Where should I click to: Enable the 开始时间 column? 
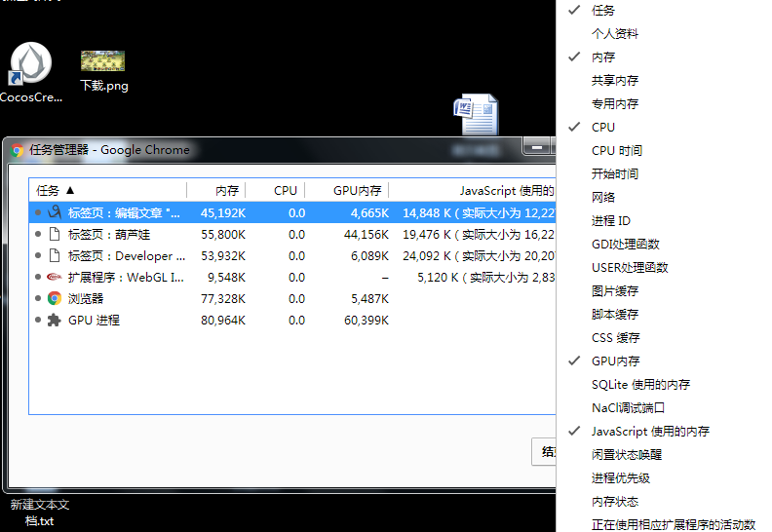point(615,173)
